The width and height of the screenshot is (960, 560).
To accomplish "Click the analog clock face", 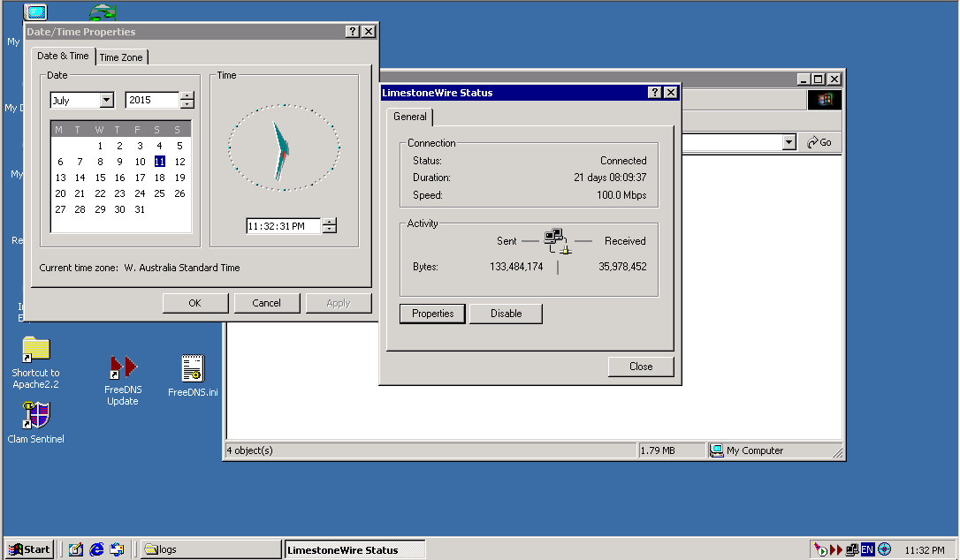I will 284,148.
